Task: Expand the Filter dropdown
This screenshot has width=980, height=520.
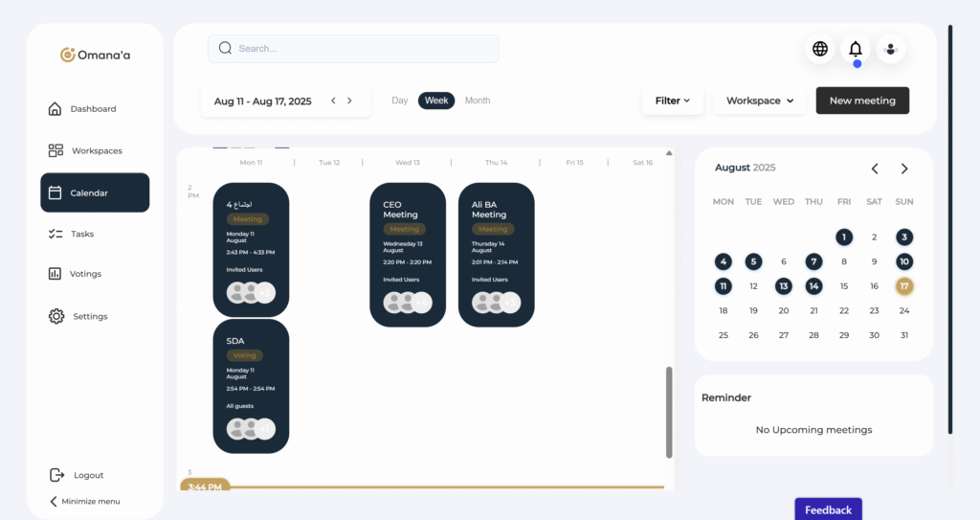Action: [x=673, y=101]
